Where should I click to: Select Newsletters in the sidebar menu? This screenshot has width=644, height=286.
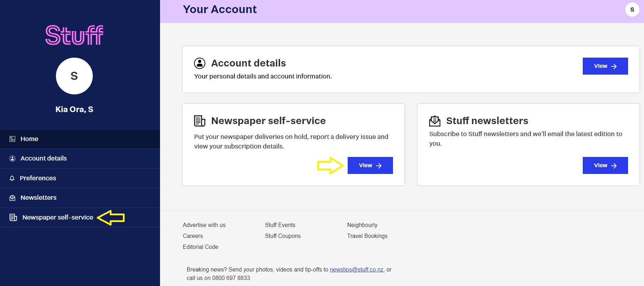[80, 198]
